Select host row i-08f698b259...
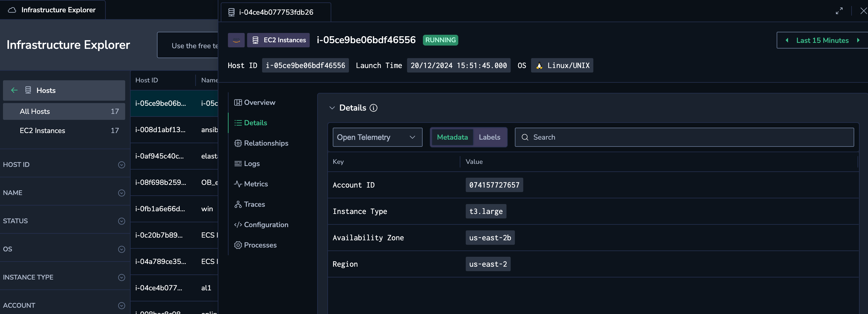 [x=174, y=182]
